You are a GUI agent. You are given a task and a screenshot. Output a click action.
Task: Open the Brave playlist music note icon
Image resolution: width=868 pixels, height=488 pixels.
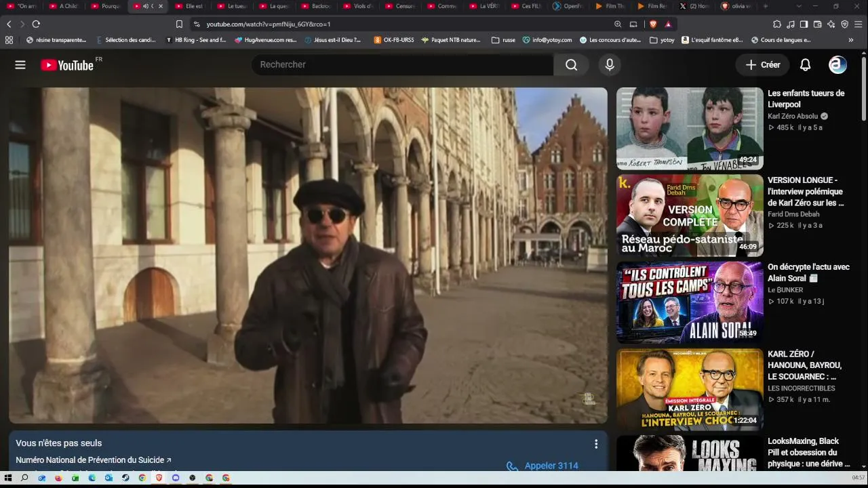click(x=791, y=24)
